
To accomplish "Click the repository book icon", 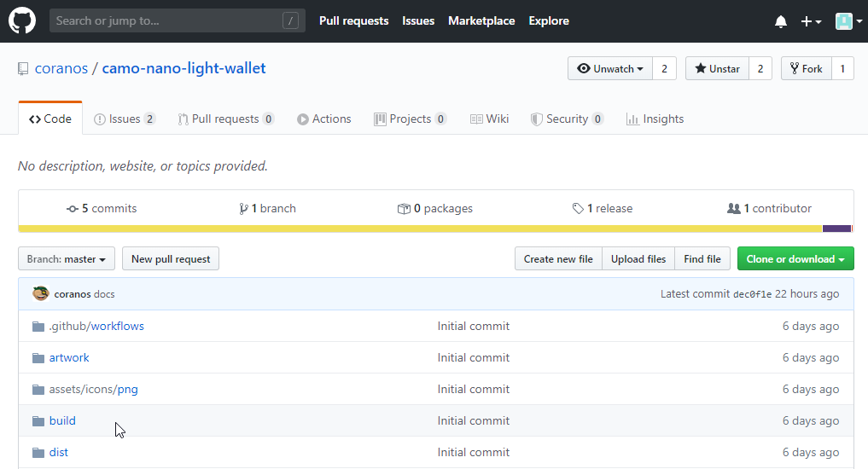I will point(23,68).
